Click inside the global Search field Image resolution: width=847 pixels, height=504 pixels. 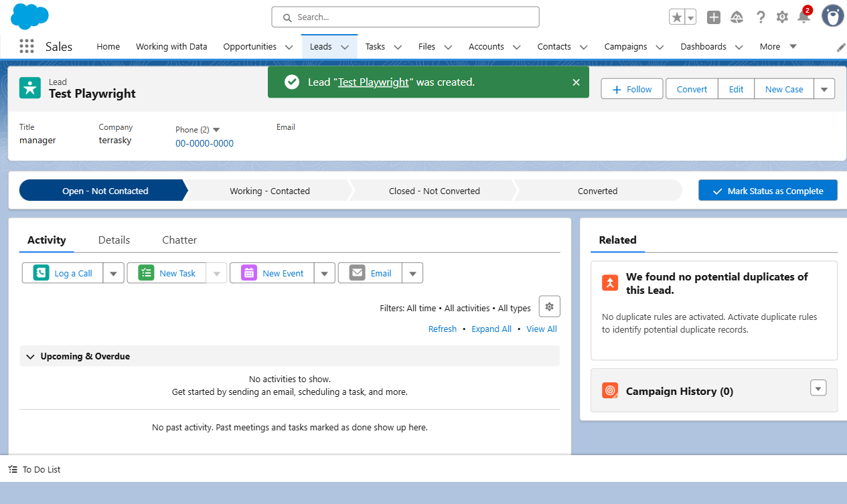point(405,17)
